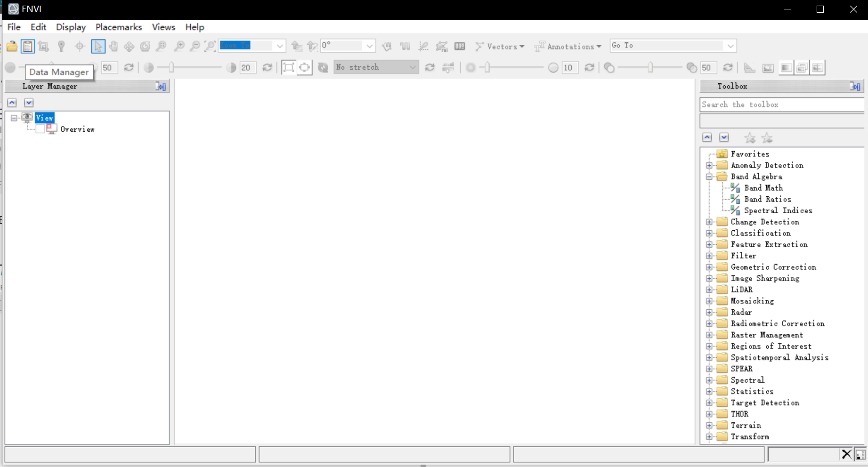
Task: Click the add-to-favorites star icon
Action: tap(750, 138)
